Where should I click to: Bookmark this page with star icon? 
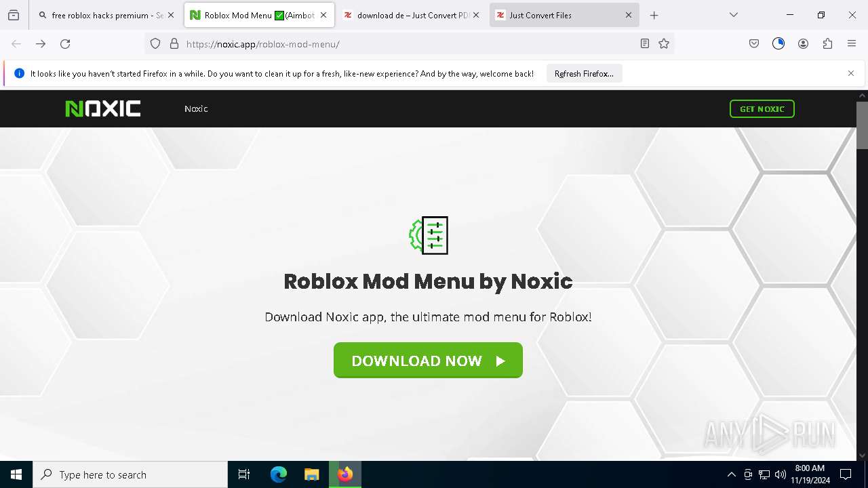pyautogui.click(x=664, y=43)
